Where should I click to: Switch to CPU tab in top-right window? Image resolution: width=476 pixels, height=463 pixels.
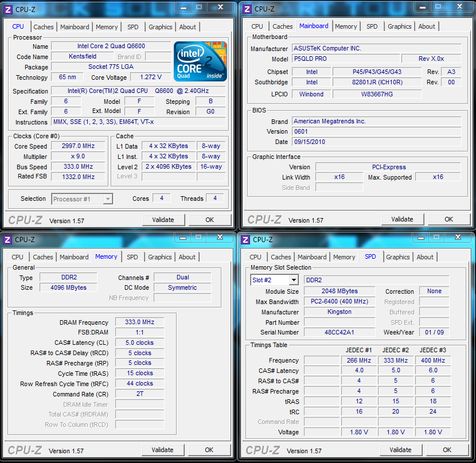pyautogui.click(x=257, y=26)
